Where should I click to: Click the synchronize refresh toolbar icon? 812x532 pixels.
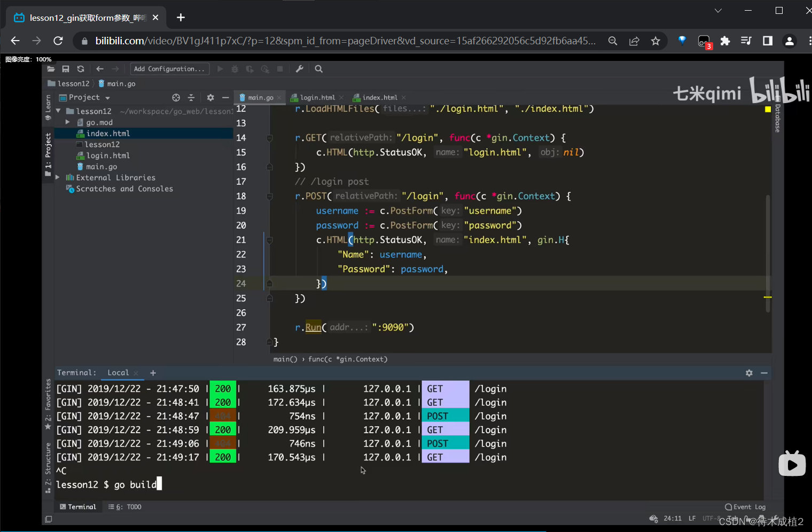pos(81,69)
